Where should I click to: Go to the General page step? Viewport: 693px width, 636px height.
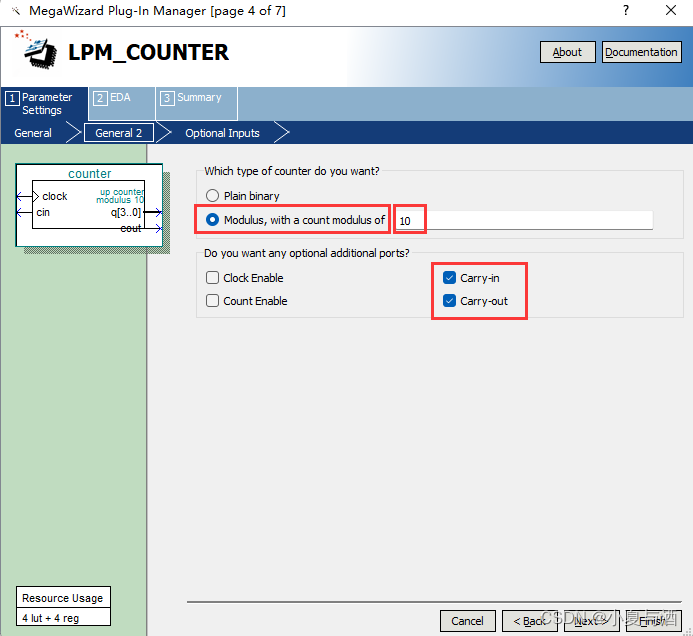(x=33, y=133)
